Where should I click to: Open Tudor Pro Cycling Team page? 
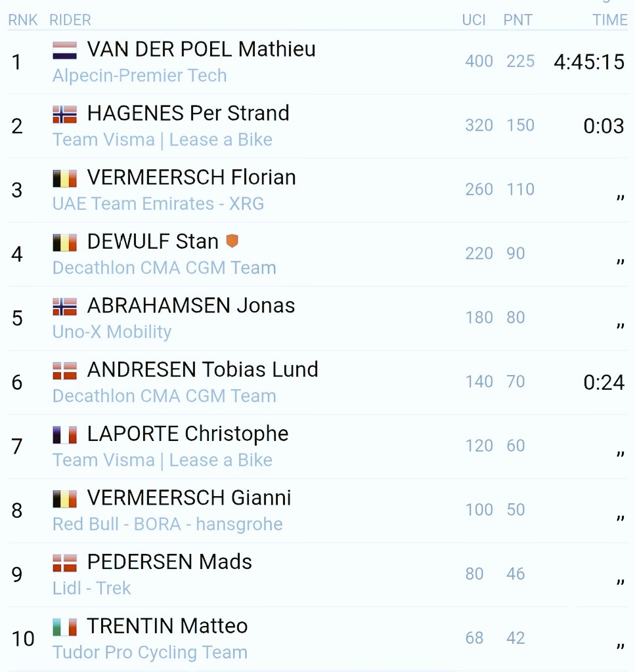[150, 652]
